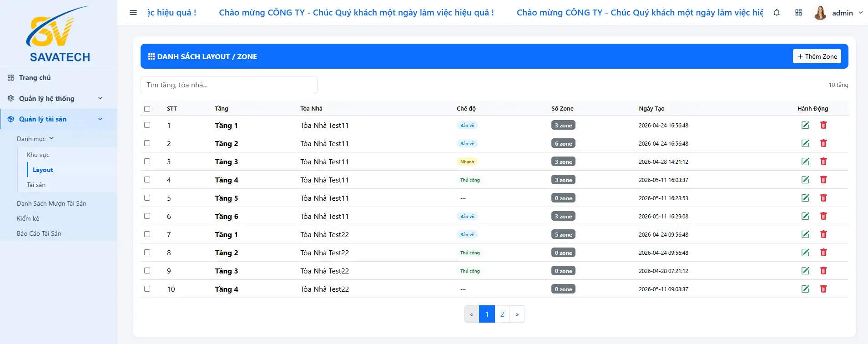Click date 2026-04-28 14:21:12
Screen dimensions: 868x344
coord(663,162)
